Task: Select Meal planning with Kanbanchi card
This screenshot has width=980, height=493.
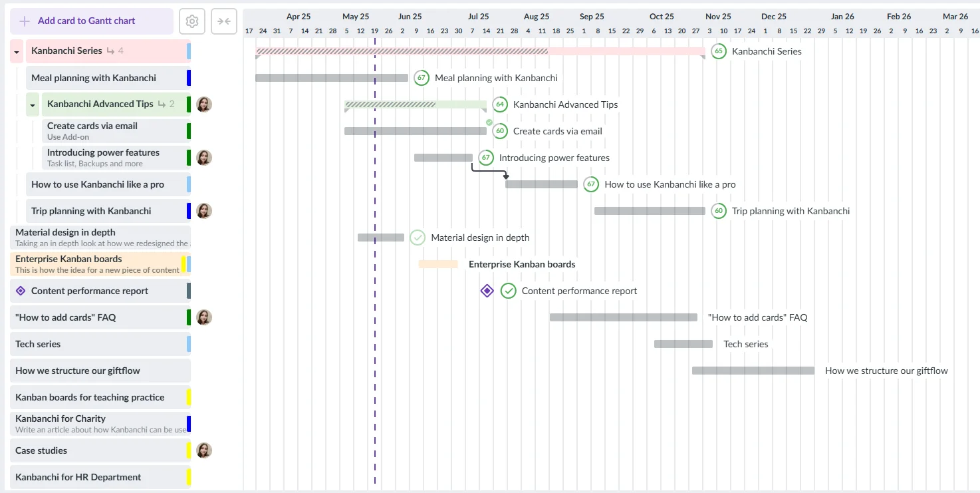Action: point(108,78)
